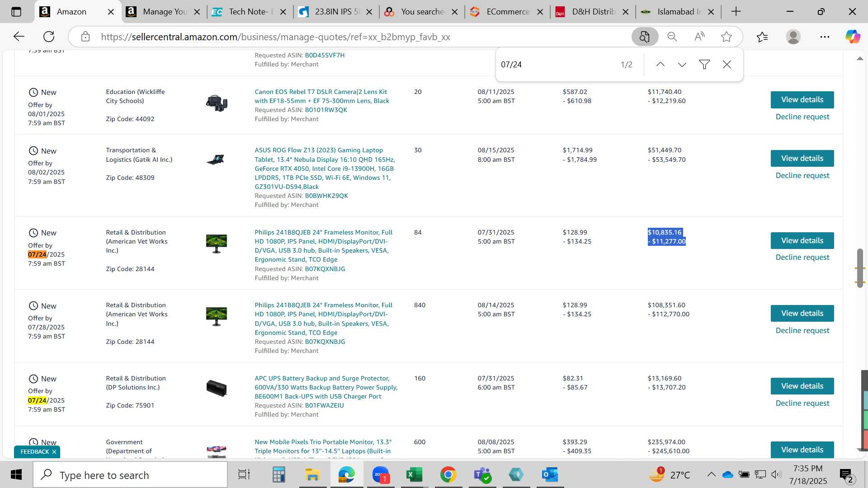The height and width of the screenshot is (488, 868).
Task: View details for APC UPS quote
Action: point(802,386)
